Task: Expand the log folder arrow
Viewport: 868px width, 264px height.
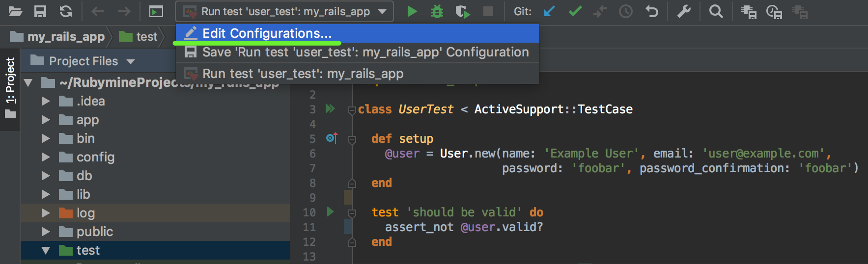Action: (x=46, y=213)
